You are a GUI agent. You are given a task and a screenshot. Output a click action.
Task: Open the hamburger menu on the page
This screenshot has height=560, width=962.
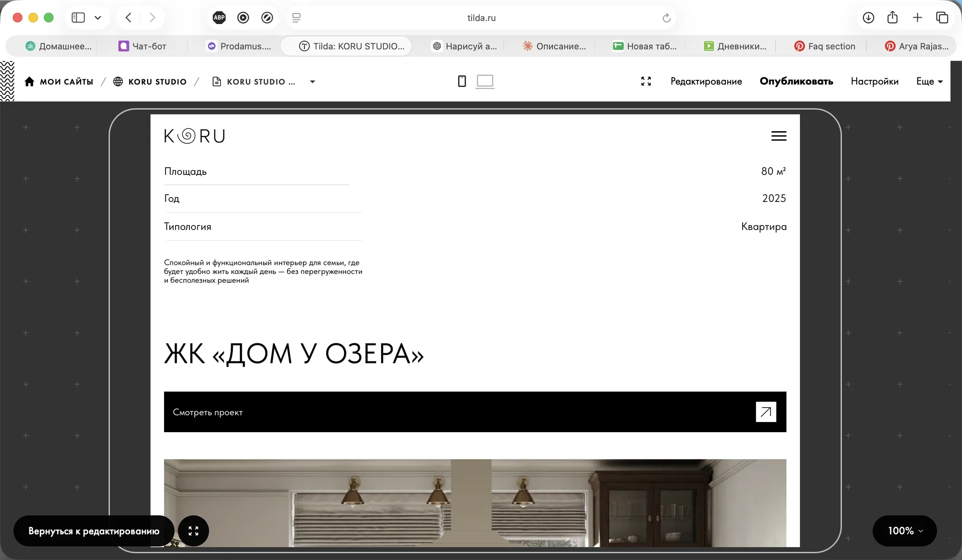tap(779, 136)
